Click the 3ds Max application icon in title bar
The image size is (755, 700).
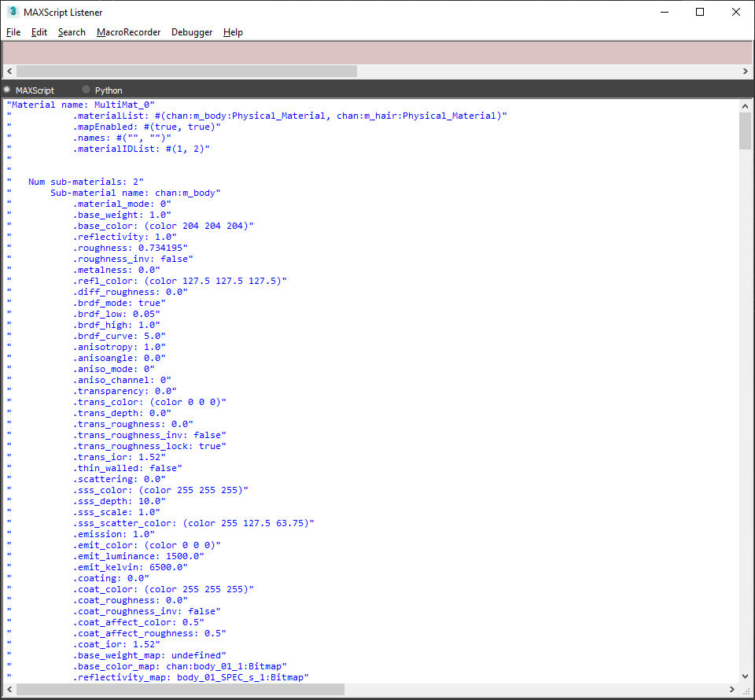point(13,12)
